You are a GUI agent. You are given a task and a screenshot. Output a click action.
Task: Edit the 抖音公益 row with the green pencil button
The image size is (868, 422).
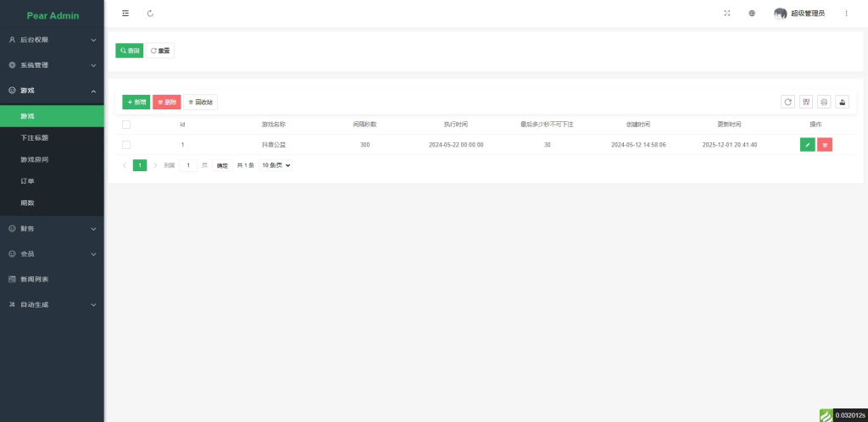click(x=807, y=145)
